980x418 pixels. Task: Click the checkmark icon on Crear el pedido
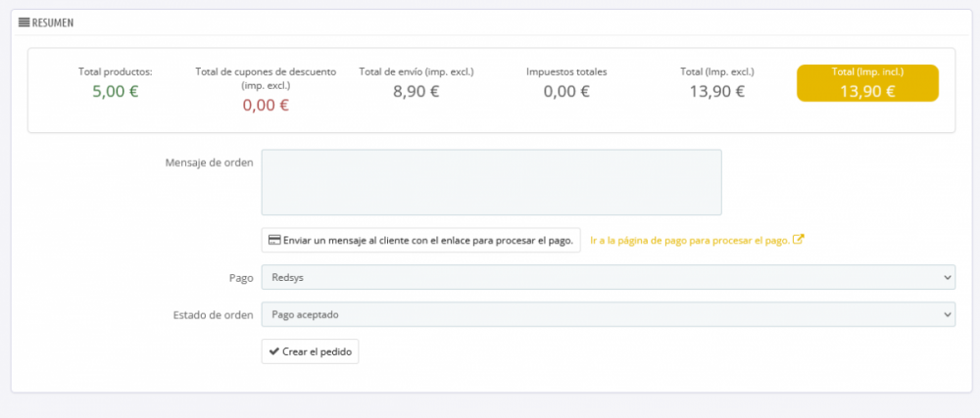pyautogui.click(x=274, y=351)
